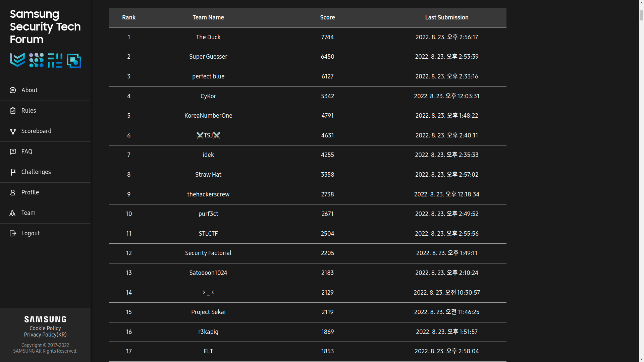Select the Score column header
Image resolution: width=644 pixels, height=362 pixels.
pos(327,17)
